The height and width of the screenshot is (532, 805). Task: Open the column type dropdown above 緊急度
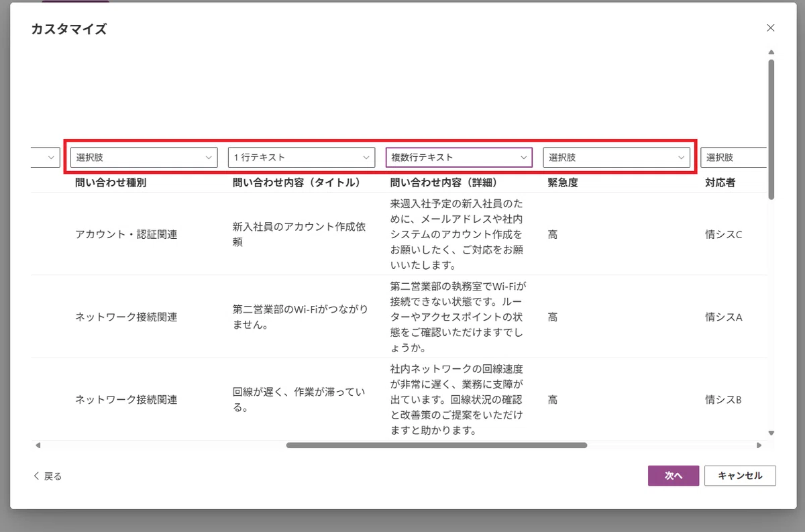coord(616,158)
